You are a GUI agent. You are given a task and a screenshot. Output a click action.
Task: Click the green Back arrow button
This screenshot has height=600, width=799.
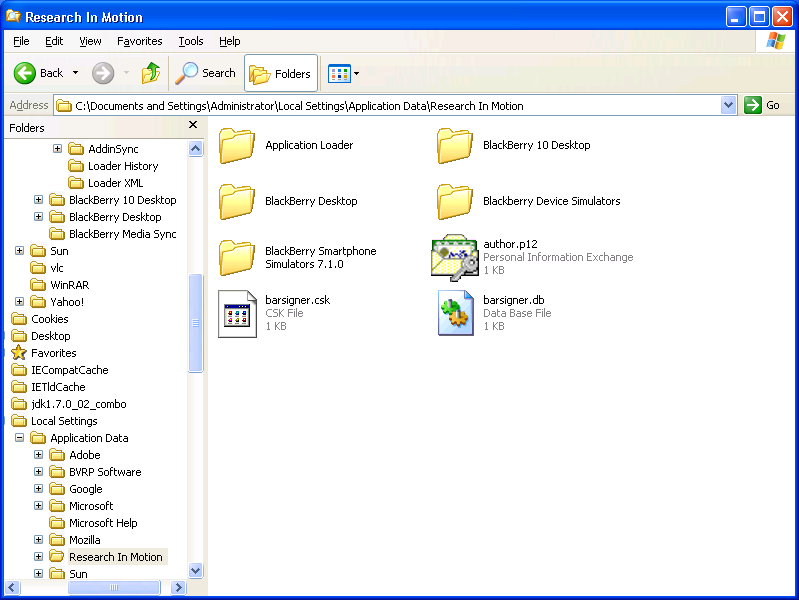[x=24, y=73]
